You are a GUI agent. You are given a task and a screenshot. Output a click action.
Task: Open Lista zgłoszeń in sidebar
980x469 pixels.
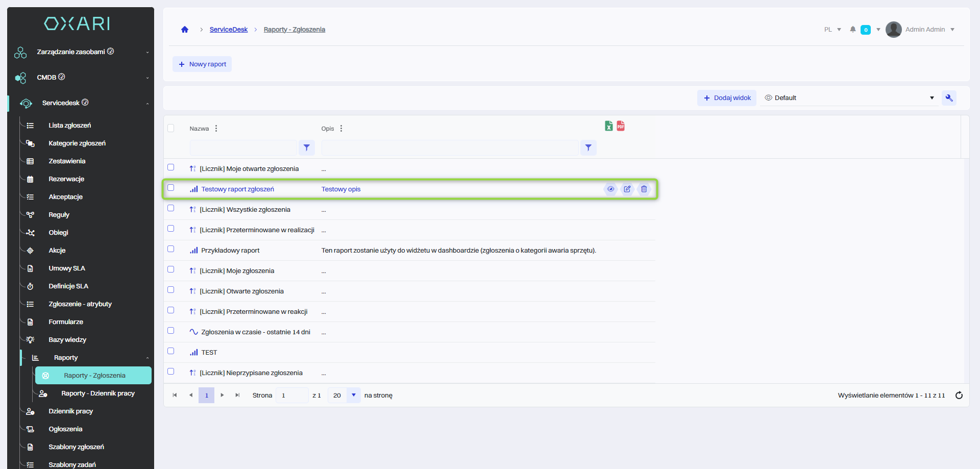coord(70,126)
